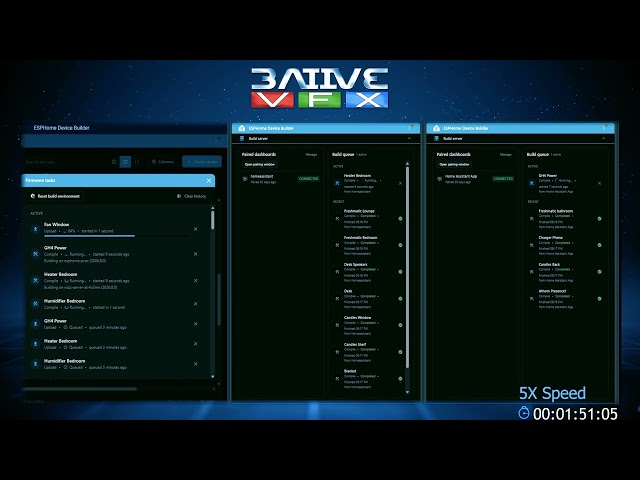Click the compile icon beside Candles Back
The width and height of the screenshot is (640, 480).
[x=532, y=272]
